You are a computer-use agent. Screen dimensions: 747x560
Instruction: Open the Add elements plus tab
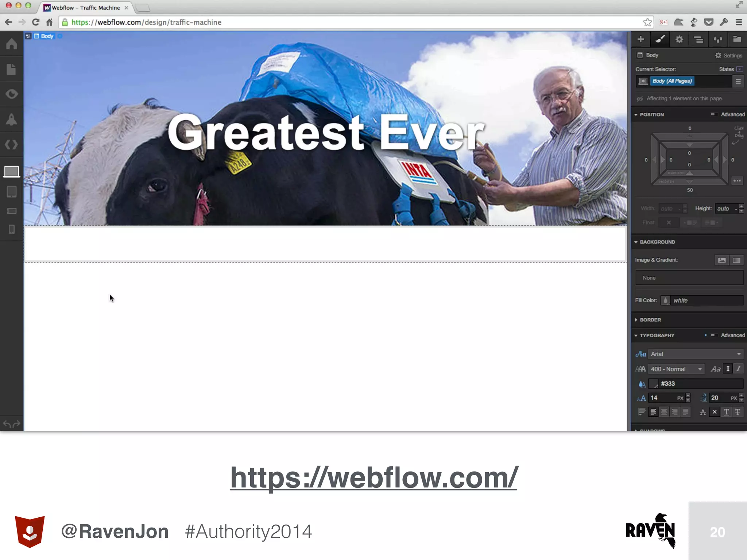pyautogui.click(x=640, y=39)
